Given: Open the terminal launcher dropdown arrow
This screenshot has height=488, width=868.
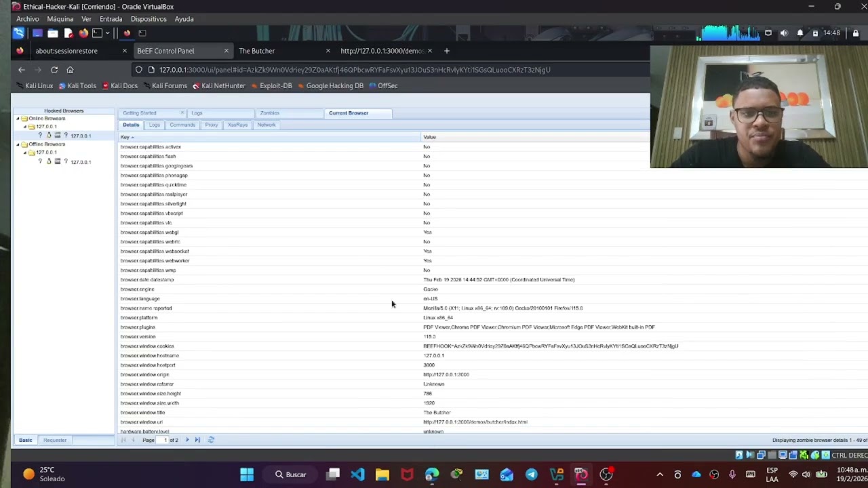Looking at the screenshot, I should [x=107, y=33].
